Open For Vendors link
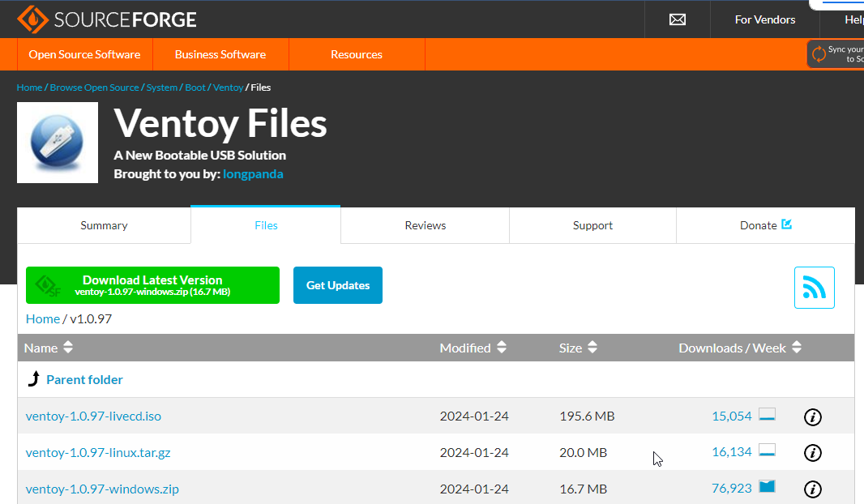The height and width of the screenshot is (504, 864). click(x=765, y=19)
